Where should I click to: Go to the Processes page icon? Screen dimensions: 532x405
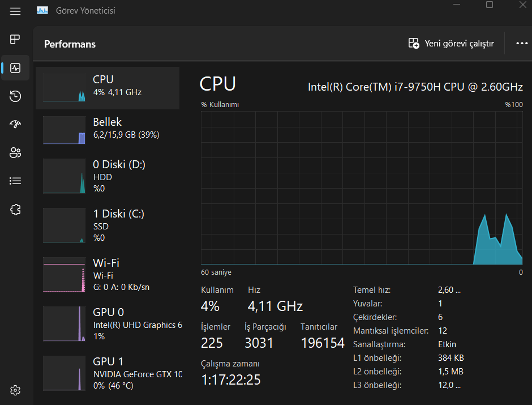tap(15, 39)
